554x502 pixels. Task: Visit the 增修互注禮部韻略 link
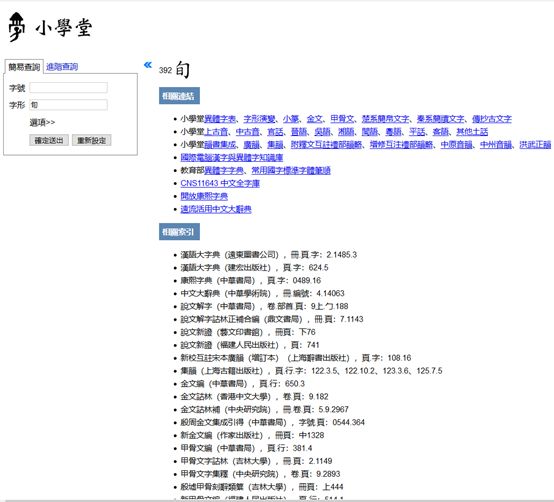pos(401,144)
